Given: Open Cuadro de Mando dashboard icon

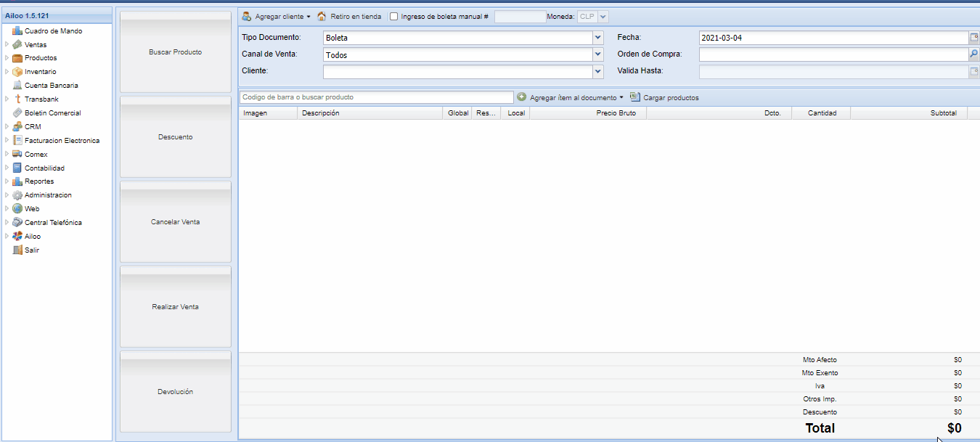Looking at the screenshot, I should 17,30.
